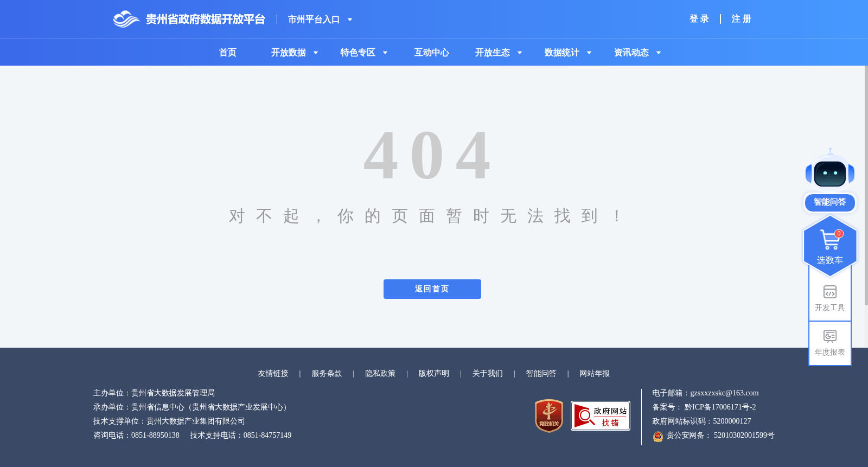Expand the 数据统计 menu arrow

tap(589, 53)
